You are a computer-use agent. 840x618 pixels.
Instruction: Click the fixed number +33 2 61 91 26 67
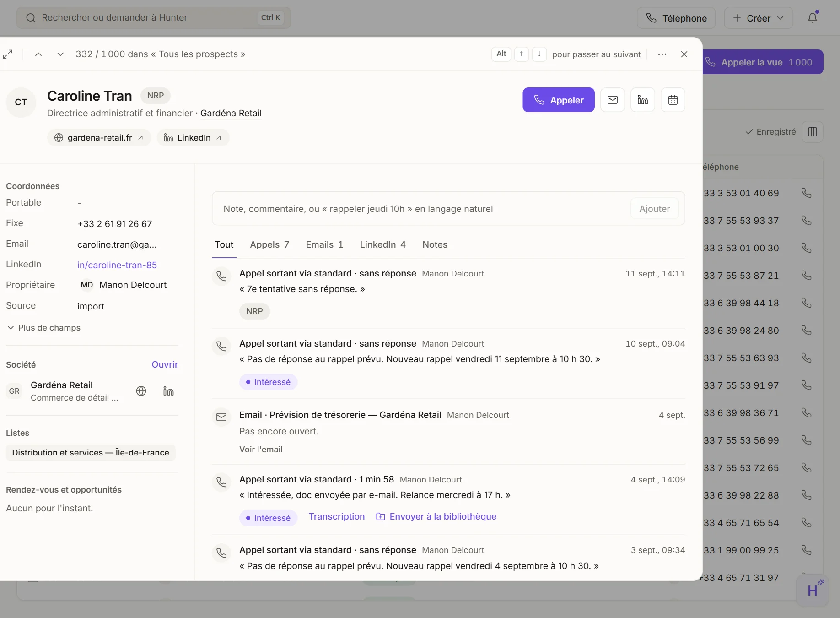point(115,224)
